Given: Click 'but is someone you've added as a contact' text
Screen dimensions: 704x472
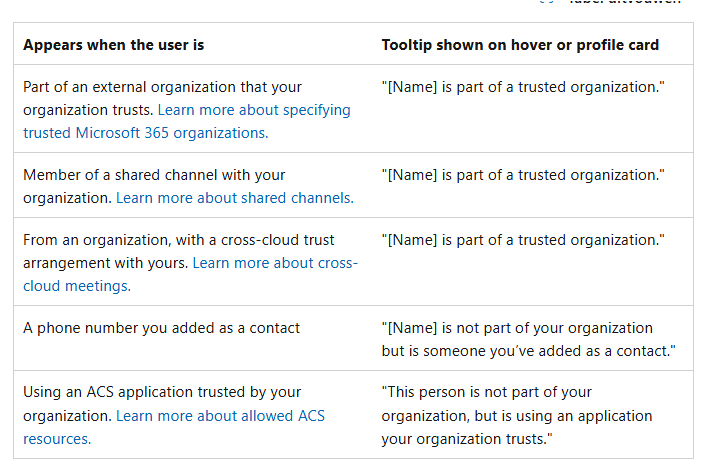Looking at the screenshot, I should [x=528, y=351].
